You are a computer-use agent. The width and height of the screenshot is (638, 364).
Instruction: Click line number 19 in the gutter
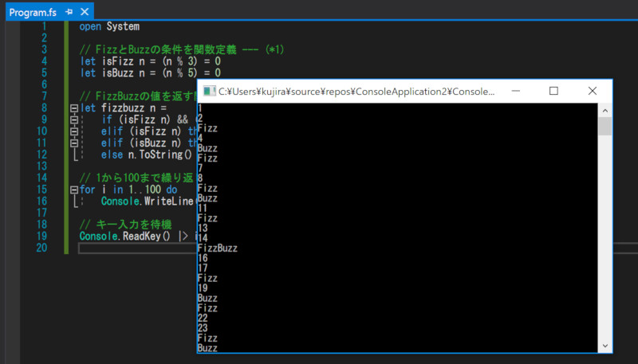52,237
